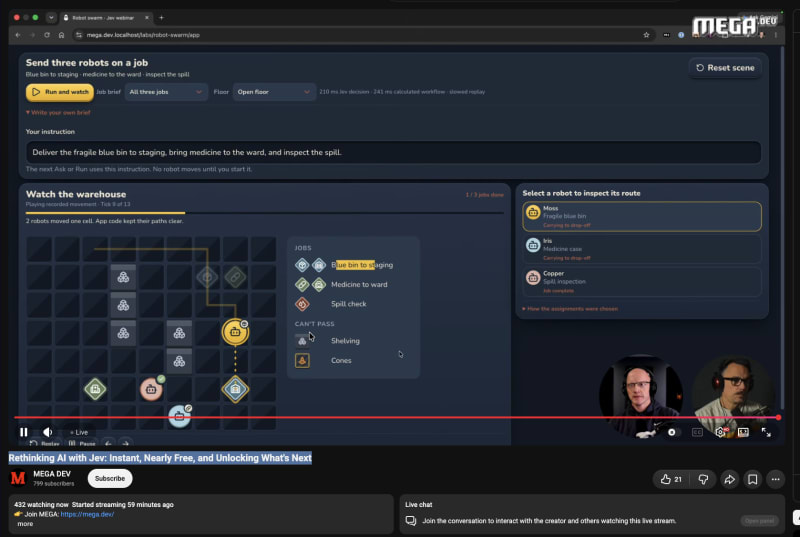Screen dimensions: 800x537
Task: Enter fullscreen from the player controls
Action: click(766, 432)
